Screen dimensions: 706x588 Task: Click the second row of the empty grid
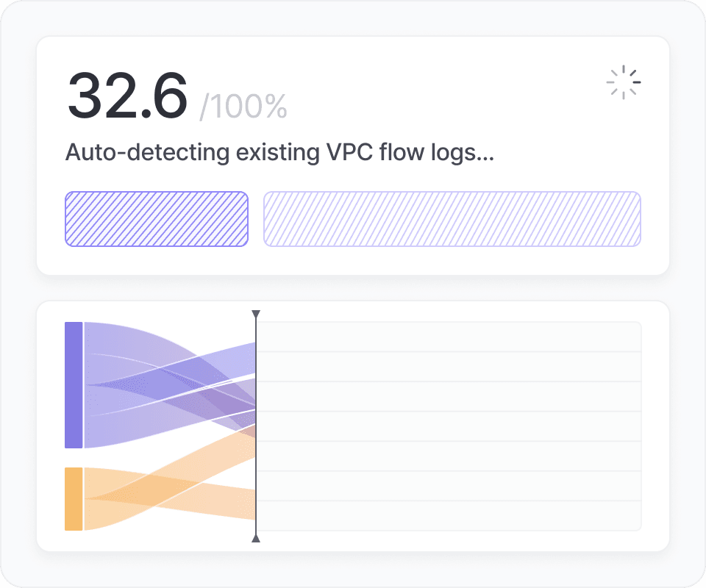click(x=449, y=367)
